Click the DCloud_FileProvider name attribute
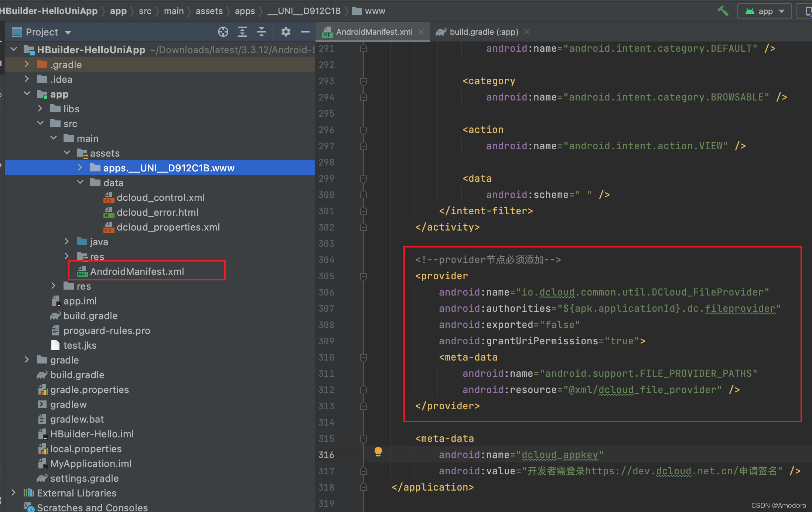Viewport: 812px width, 512px height. 604,292
